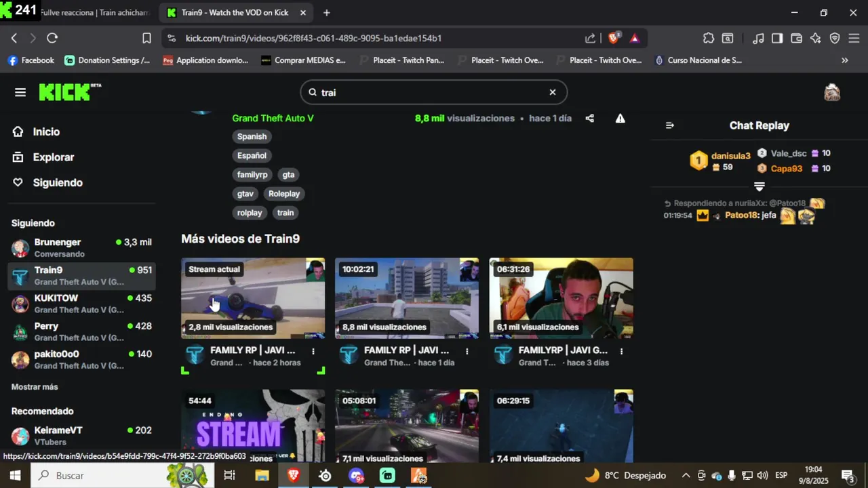Show more bookmarks chevron
Image resolution: width=868 pixels, height=488 pixels.
tap(844, 60)
